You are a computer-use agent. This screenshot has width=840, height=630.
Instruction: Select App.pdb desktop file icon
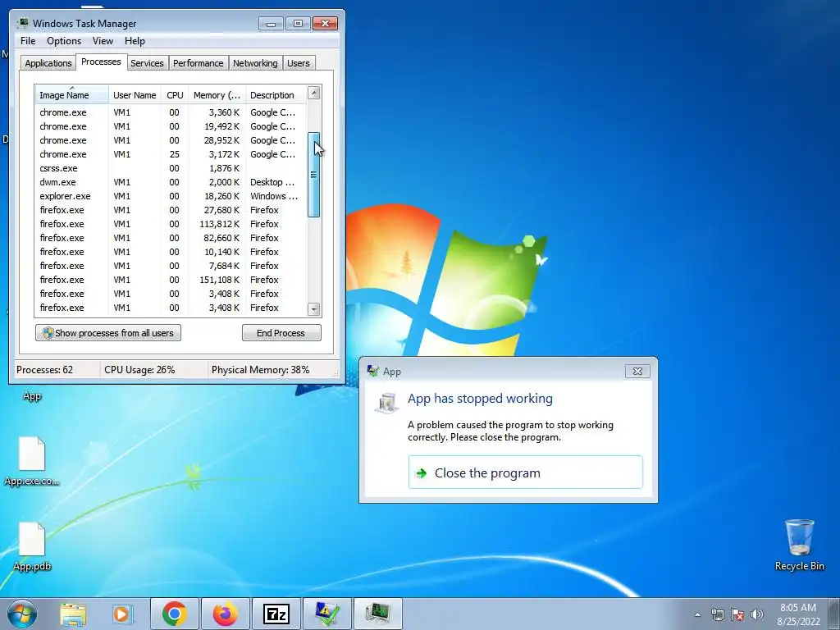32,546
